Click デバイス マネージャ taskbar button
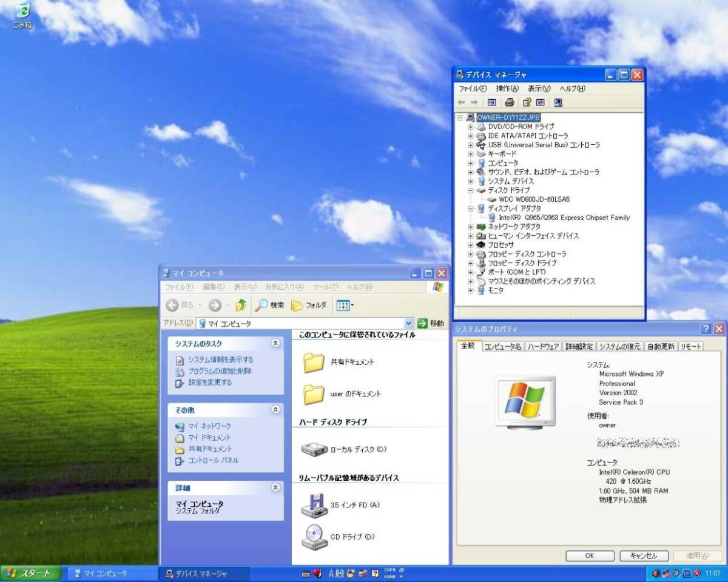728x582 pixels. [x=204, y=574]
